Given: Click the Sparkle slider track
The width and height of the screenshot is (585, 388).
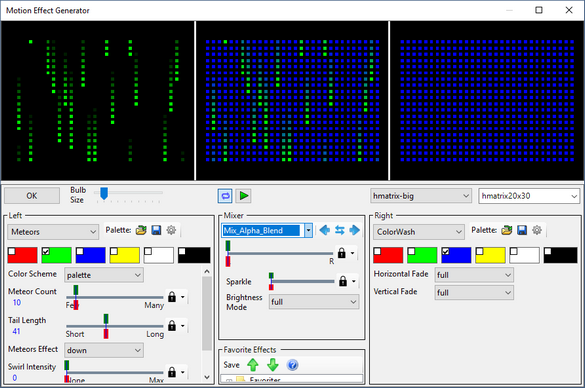Looking at the screenshot, I should coord(302,281).
